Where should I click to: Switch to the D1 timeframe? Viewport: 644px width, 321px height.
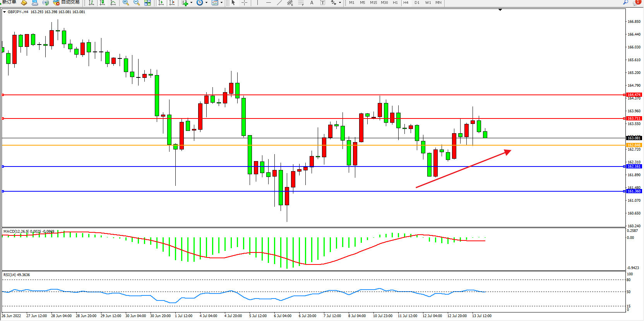[x=417, y=3]
